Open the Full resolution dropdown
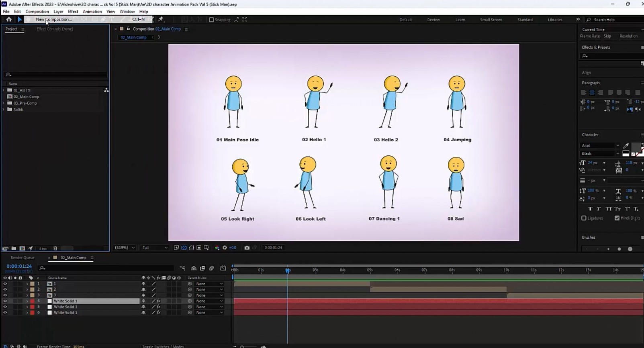The width and height of the screenshot is (644, 348). coord(155,248)
